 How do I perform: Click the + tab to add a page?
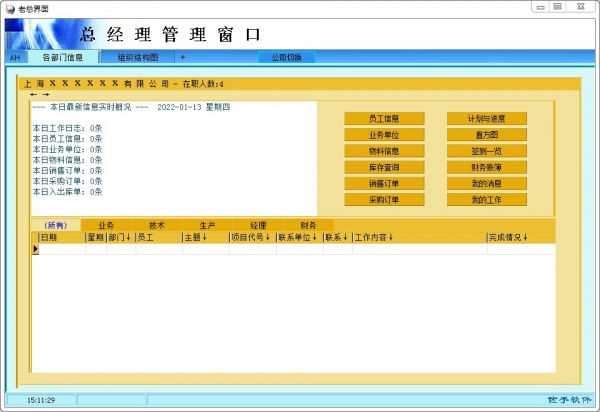click(183, 57)
